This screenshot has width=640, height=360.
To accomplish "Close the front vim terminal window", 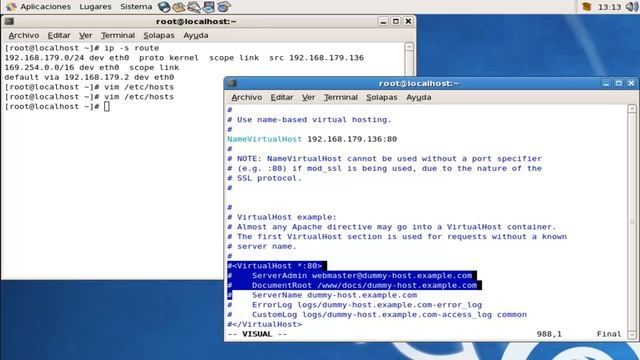I will [631, 83].
